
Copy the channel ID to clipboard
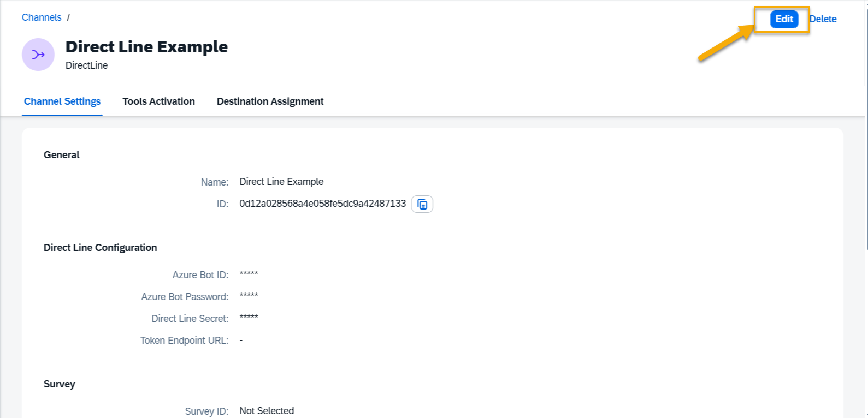(x=422, y=204)
